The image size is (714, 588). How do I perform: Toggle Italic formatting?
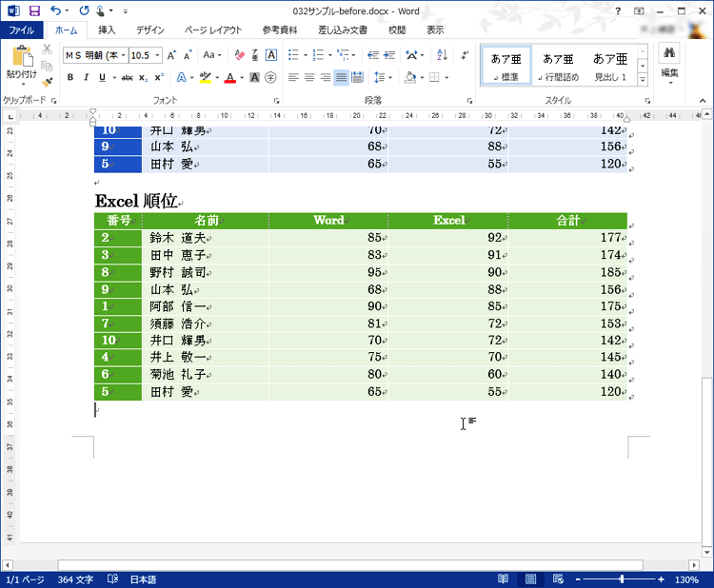(86, 77)
